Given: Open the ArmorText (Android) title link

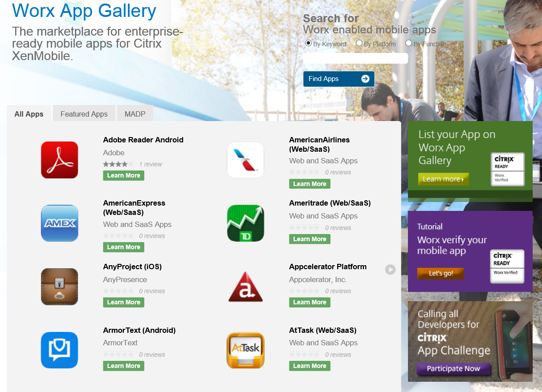Looking at the screenshot, I should 139,330.
